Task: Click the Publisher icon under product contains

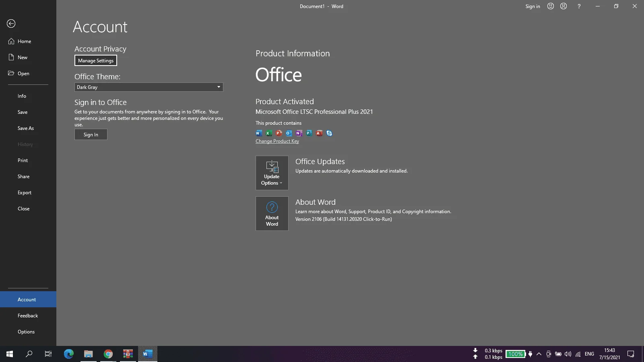Action: point(309,133)
